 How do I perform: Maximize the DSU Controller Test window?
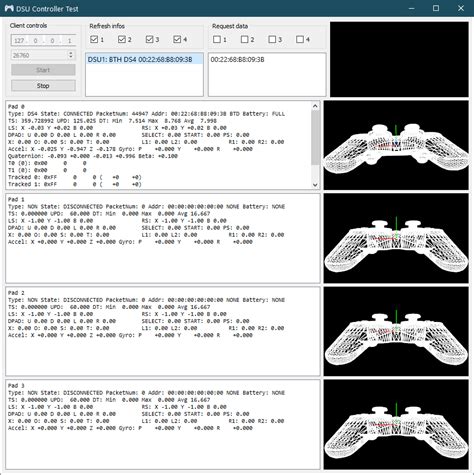click(x=436, y=8)
